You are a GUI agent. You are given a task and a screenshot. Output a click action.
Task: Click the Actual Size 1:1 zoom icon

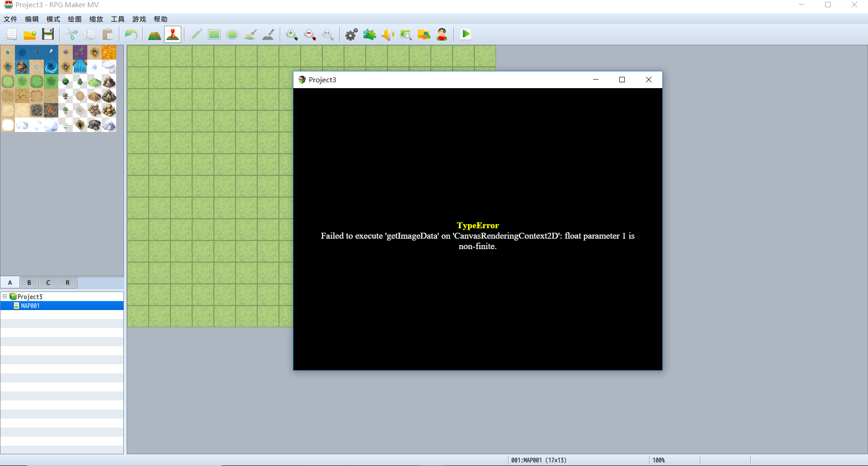(x=328, y=34)
